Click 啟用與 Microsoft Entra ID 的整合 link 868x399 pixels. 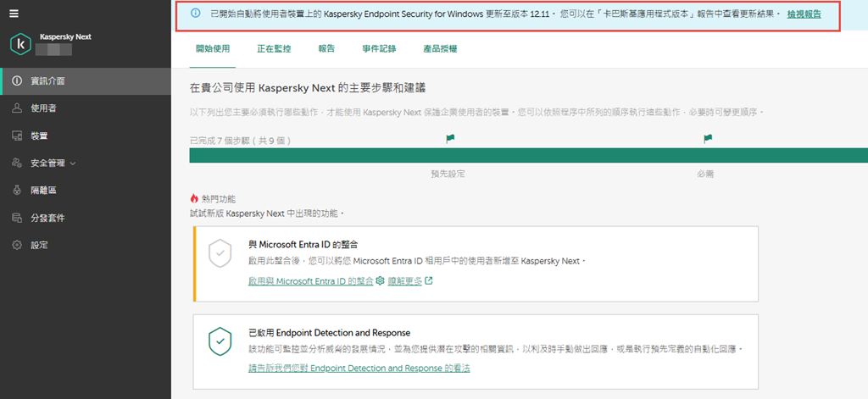pyautogui.click(x=310, y=281)
